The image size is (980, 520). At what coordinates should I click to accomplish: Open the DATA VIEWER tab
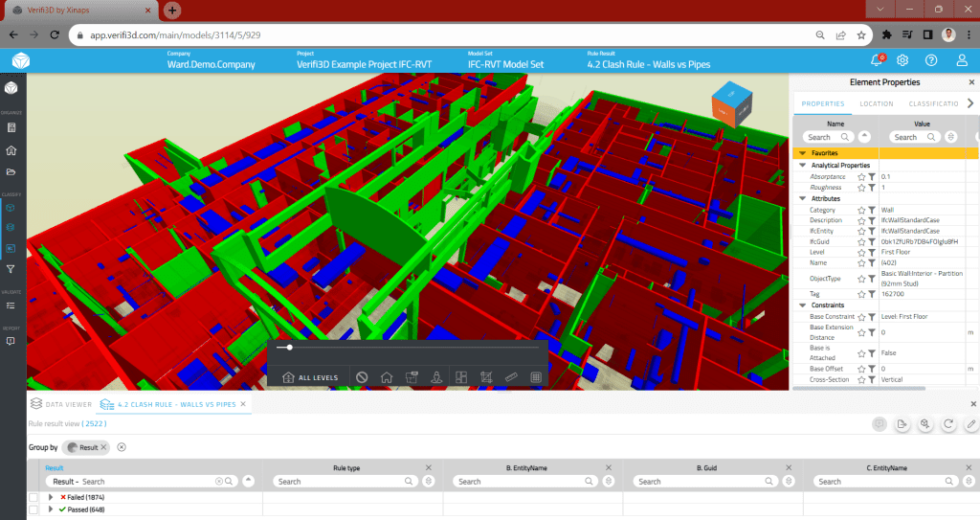click(61, 404)
